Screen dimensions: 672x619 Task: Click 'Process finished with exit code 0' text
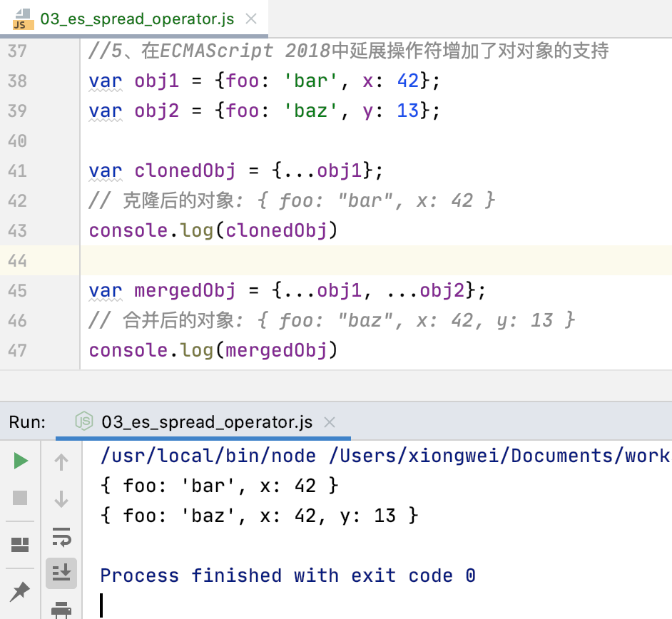[x=287, y=575]
